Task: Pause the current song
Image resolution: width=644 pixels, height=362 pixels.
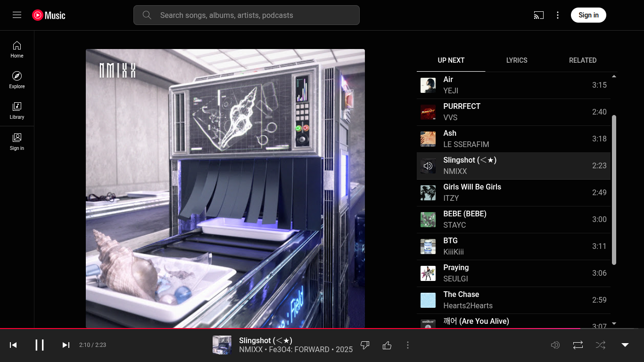Action: (x=40, y=345)
